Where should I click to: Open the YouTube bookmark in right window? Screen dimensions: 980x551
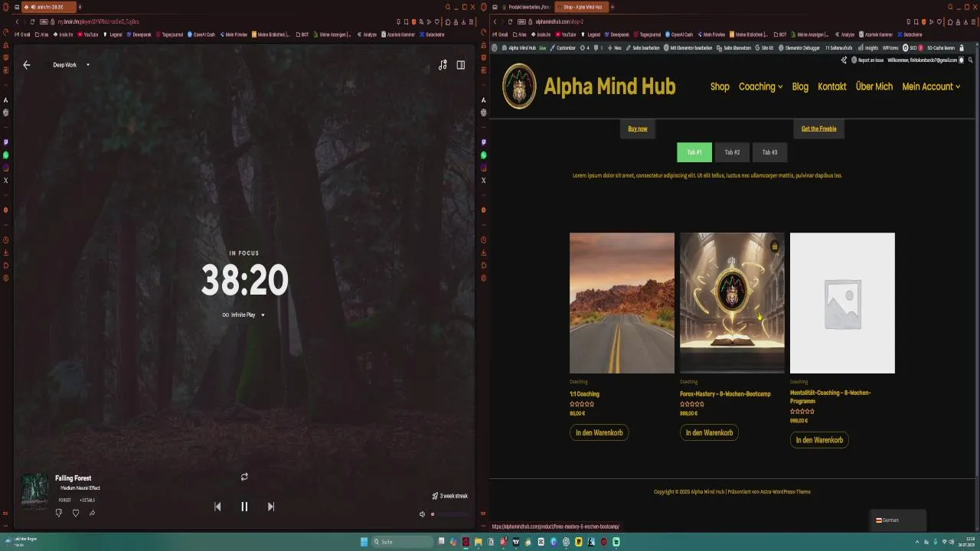pyautogui.click(x=566, y=34)
